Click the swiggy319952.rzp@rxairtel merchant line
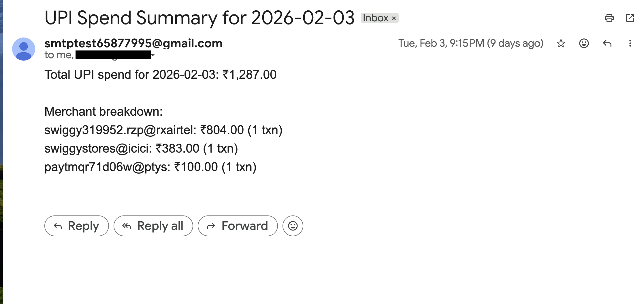The height and width of the screenshot is (304, 644). (163, 130)
